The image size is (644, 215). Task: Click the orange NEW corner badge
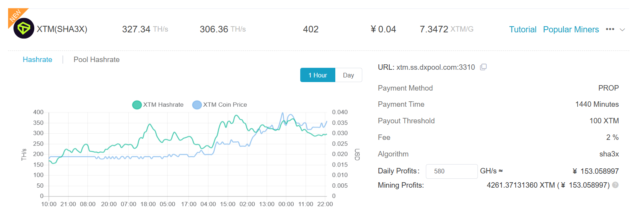click(15, 15)
